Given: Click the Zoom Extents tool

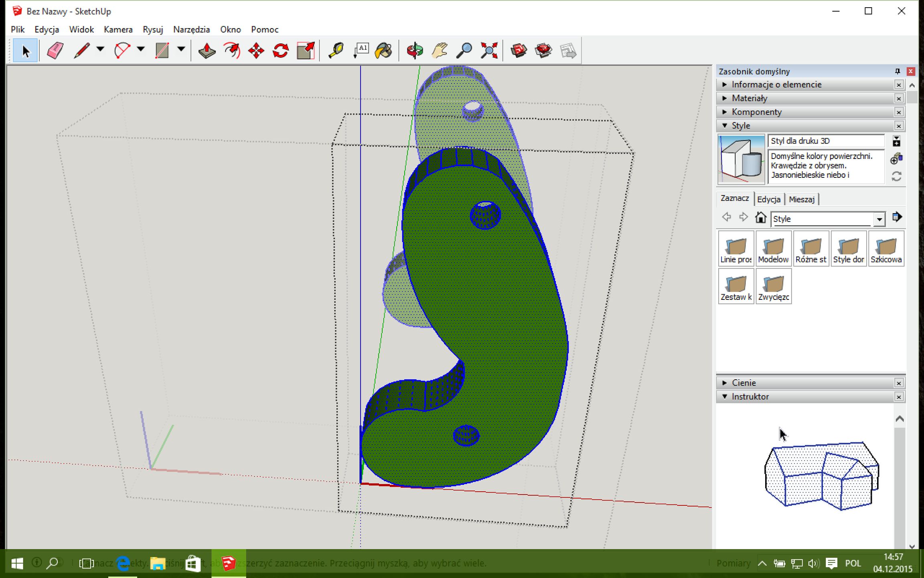Looking at the screenshot, I should point(489,51).
